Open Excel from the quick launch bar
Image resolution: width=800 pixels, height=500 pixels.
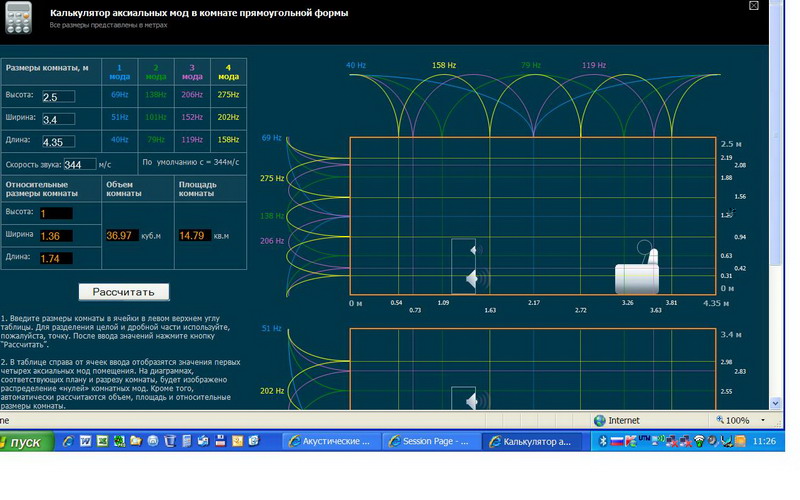(101, 441)
